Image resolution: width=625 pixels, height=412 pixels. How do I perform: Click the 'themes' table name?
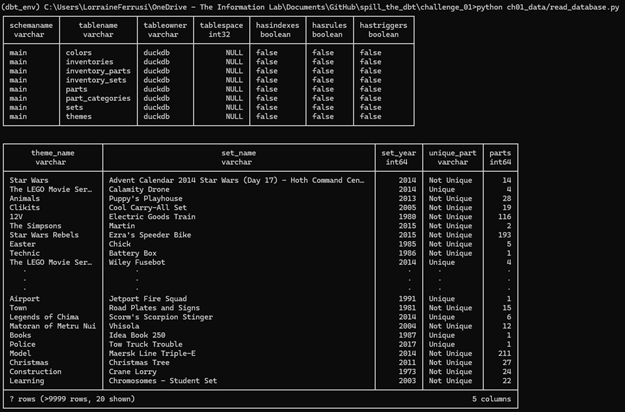(79, 117)
